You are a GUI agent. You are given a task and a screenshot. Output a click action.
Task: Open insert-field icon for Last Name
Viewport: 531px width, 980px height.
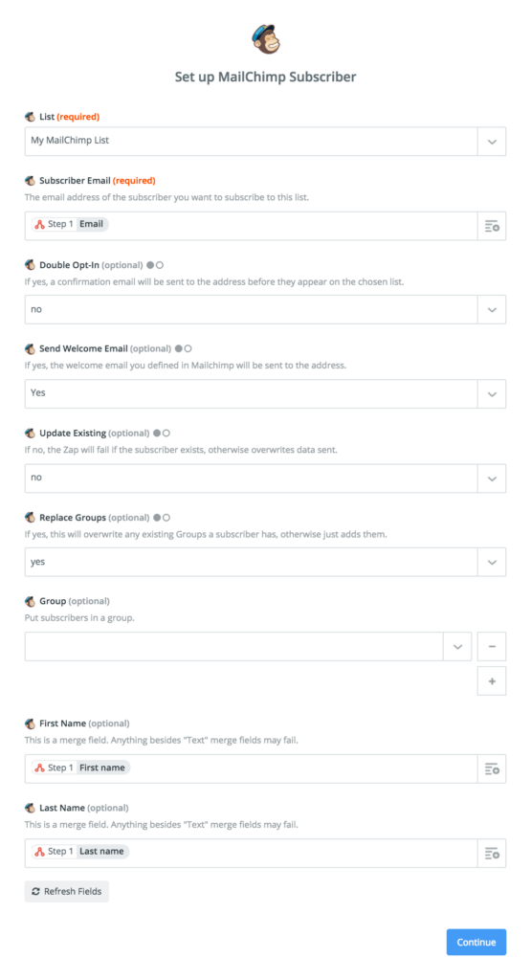pos(492,853)
